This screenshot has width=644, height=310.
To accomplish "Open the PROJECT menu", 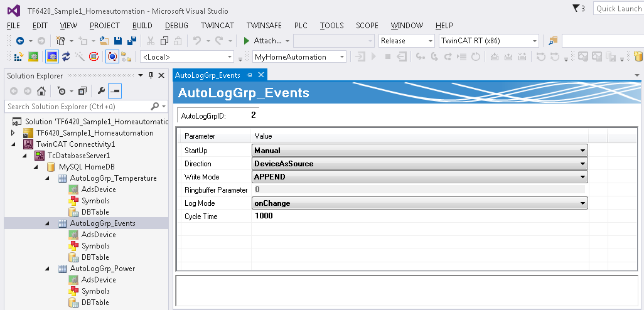I will tap(105, 26).
